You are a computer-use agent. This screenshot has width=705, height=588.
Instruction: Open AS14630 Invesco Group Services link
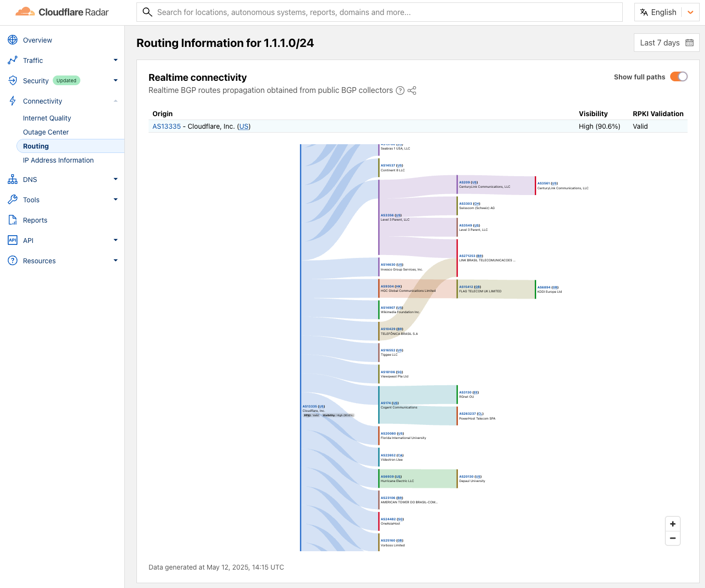[x=388, y=265]
